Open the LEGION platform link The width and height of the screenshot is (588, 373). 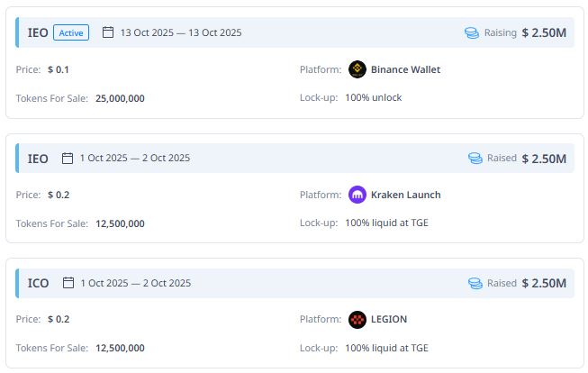[389, 319]
